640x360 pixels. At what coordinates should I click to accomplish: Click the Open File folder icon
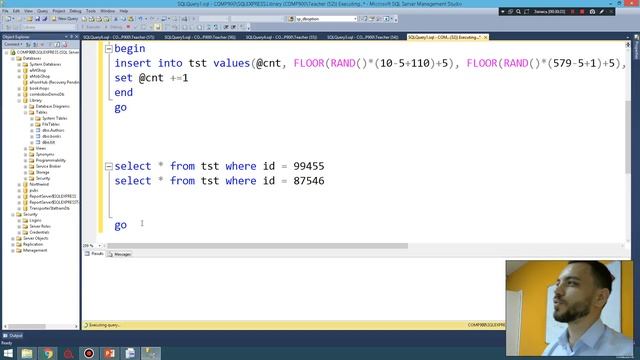(x=30, y=19)
